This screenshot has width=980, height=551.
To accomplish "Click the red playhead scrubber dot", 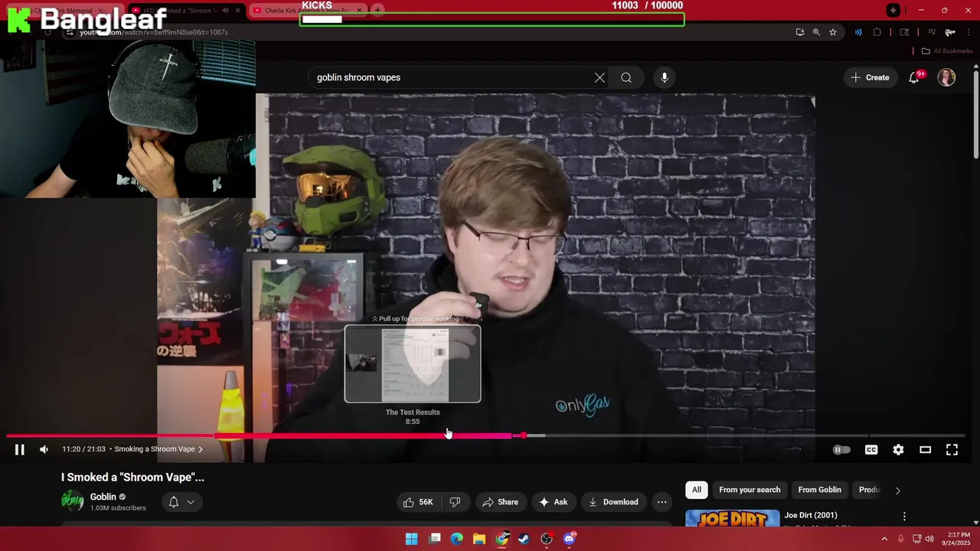I will tap(524, 435).
